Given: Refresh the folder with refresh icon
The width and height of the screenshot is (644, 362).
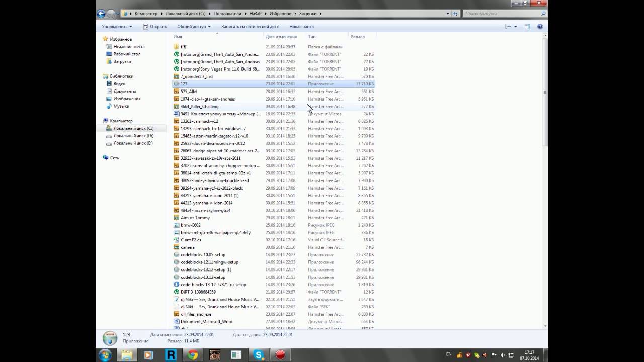Looking at the screenshot, I should [456, 14].
